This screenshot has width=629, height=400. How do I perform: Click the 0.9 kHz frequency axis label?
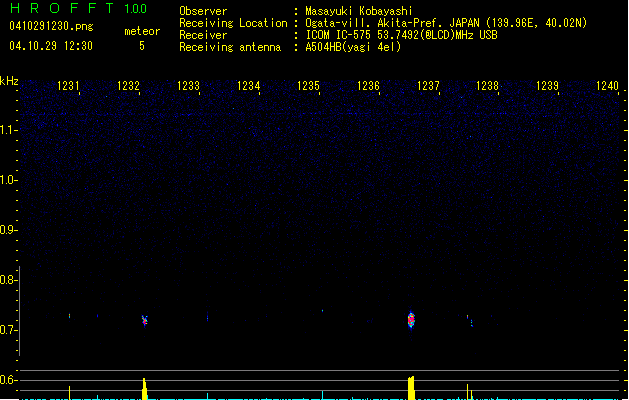8,230
